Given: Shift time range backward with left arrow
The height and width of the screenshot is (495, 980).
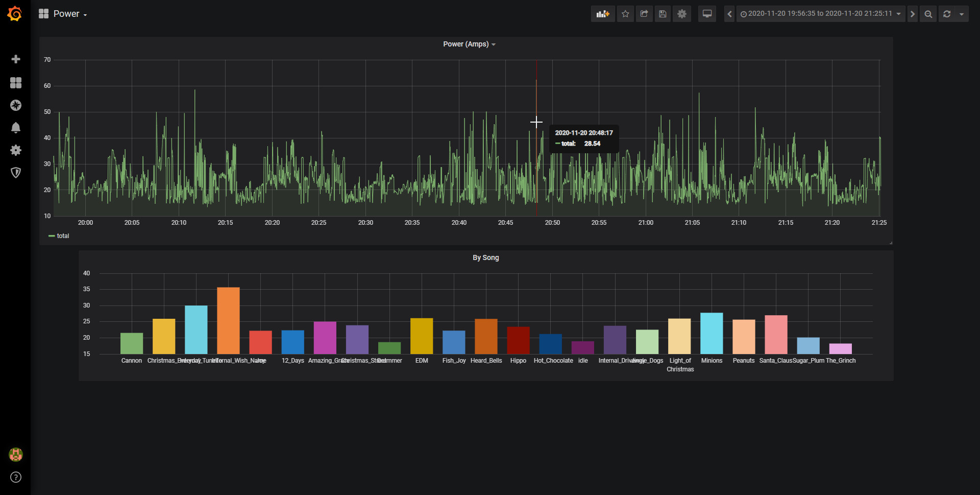Looking at the screenshot, I should coord(729,14).
